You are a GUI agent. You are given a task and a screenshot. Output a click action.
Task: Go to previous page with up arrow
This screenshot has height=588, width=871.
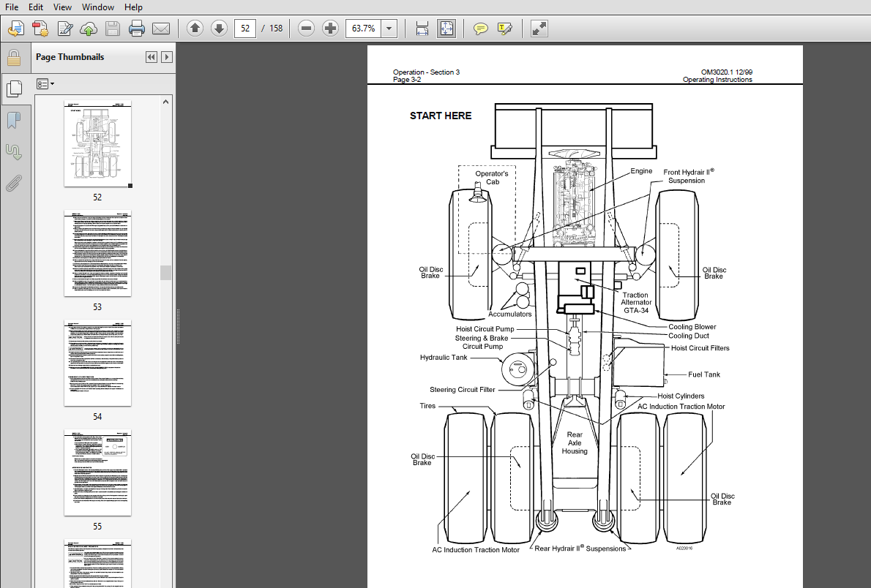coord(195,29)
